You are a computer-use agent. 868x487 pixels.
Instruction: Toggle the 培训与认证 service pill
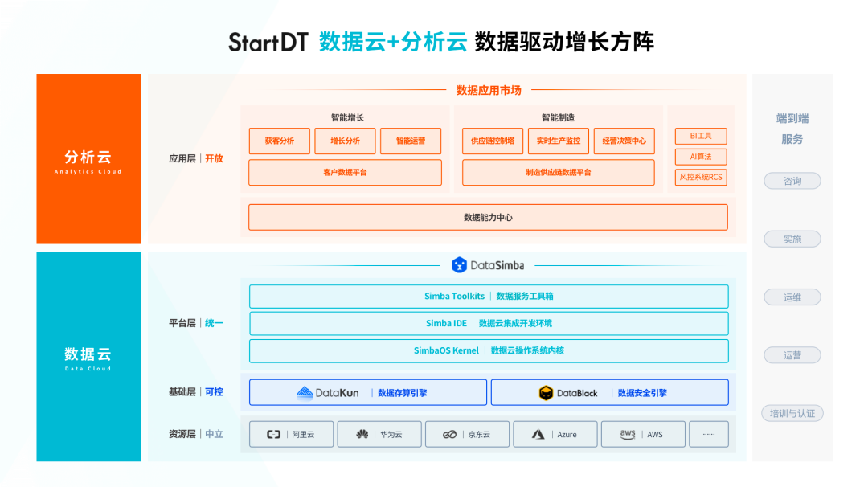tap(792, 413)
